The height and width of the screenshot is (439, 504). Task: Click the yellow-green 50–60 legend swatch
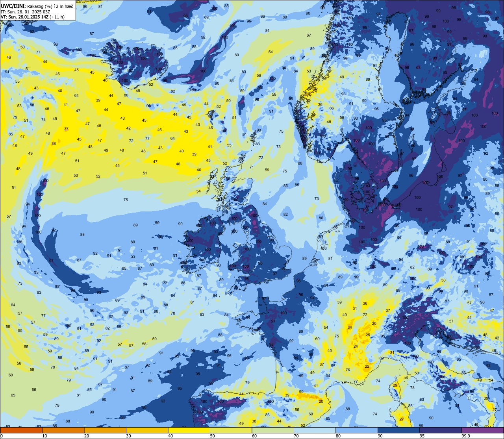click(231, 430)
